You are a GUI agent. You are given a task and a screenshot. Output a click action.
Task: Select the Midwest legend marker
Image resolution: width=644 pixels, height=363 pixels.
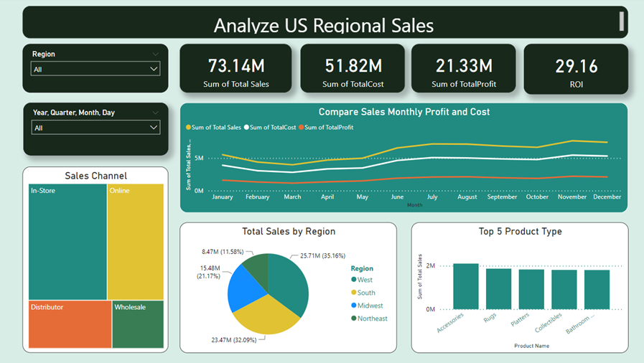click(354, 306)
